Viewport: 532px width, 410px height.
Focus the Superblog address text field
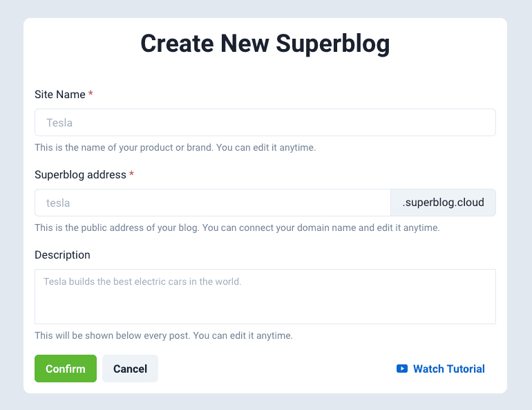[x=212, y=203]
